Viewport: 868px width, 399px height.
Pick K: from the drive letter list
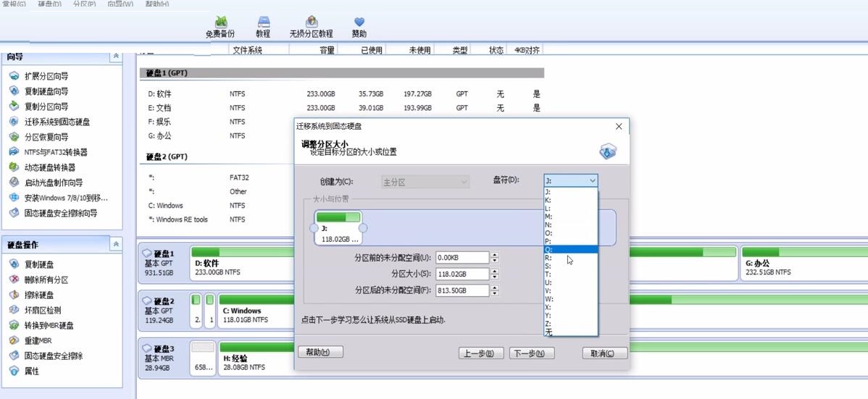(x=570, y=200)
